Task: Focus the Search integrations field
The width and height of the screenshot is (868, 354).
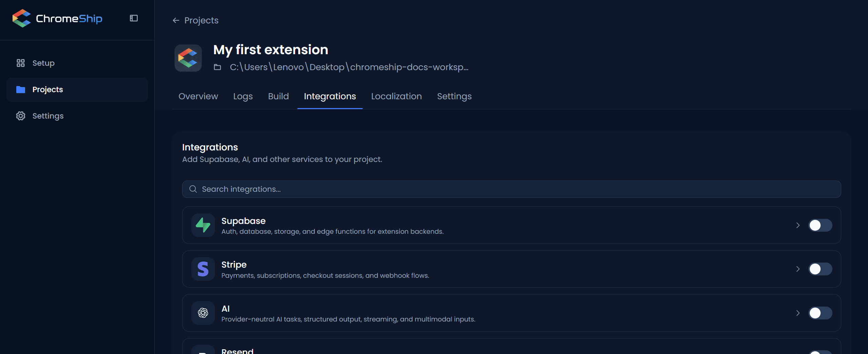Action: [511, 189]
